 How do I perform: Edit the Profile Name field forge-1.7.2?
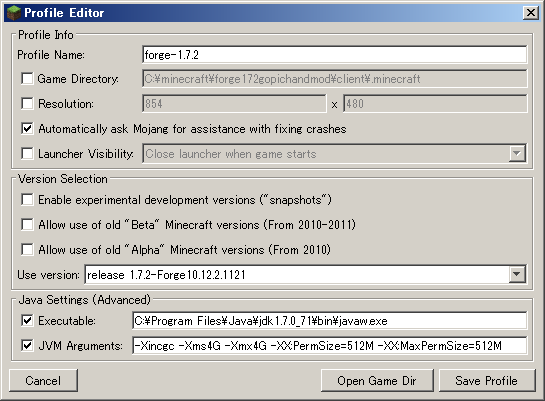coord(334,55)
